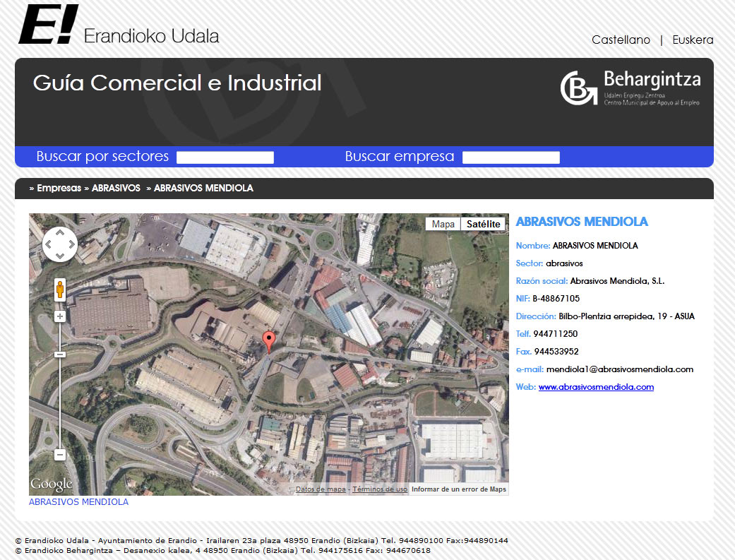The width and height of the screenshot is (735, 560).
Task: Go to Empresas in the breadcrumb
Action: pyautogui.click(x=59, y=189)
